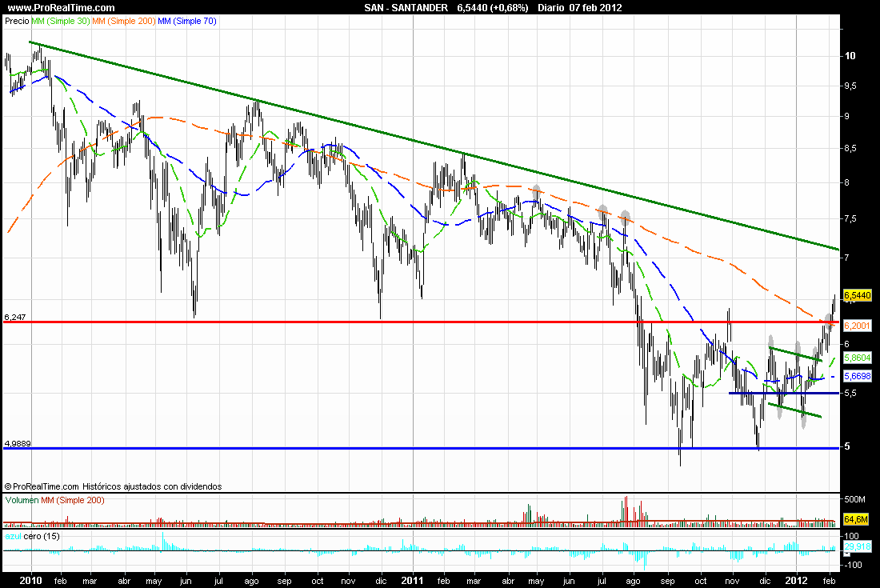The width and height of the screenshot is (880, 588).
Task: Click the 9,5 price scale label
Action: coord(851,86)
